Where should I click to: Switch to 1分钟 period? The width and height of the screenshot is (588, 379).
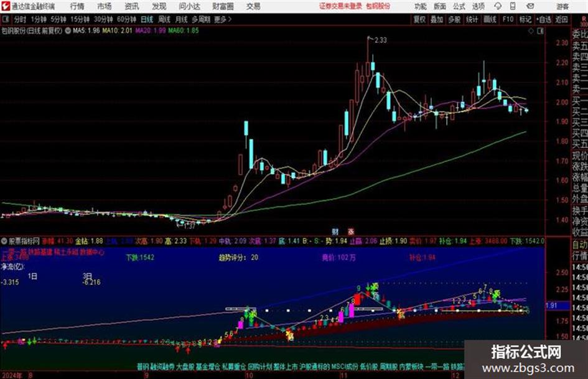pyautogui.click(x=38, y=19)
